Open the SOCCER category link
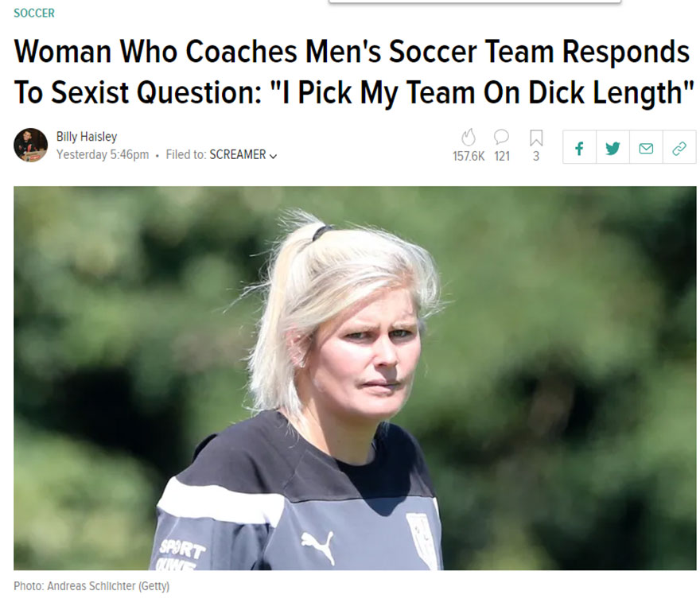Screen dimensions: 700x614 coord(34,14)
